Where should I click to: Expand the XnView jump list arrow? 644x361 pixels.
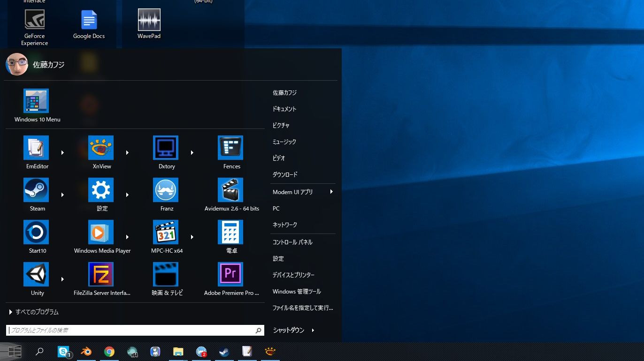tap(127, 153)
